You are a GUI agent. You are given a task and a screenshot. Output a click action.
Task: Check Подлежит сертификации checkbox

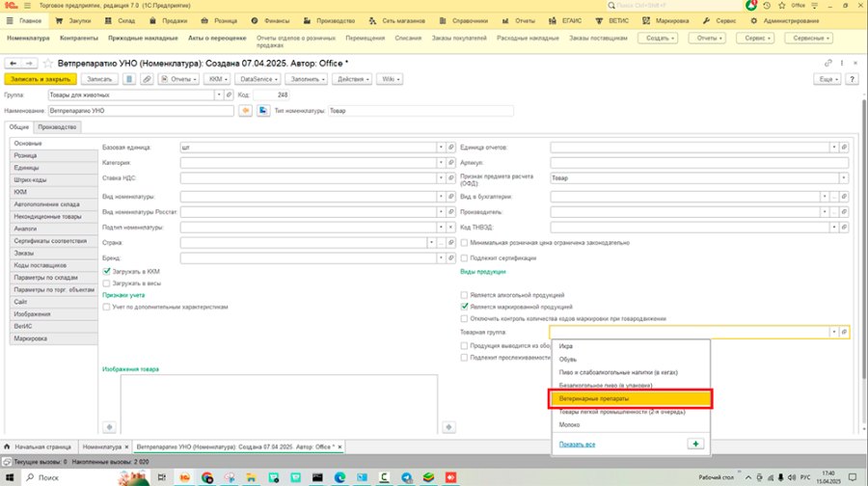click(465, 257)
